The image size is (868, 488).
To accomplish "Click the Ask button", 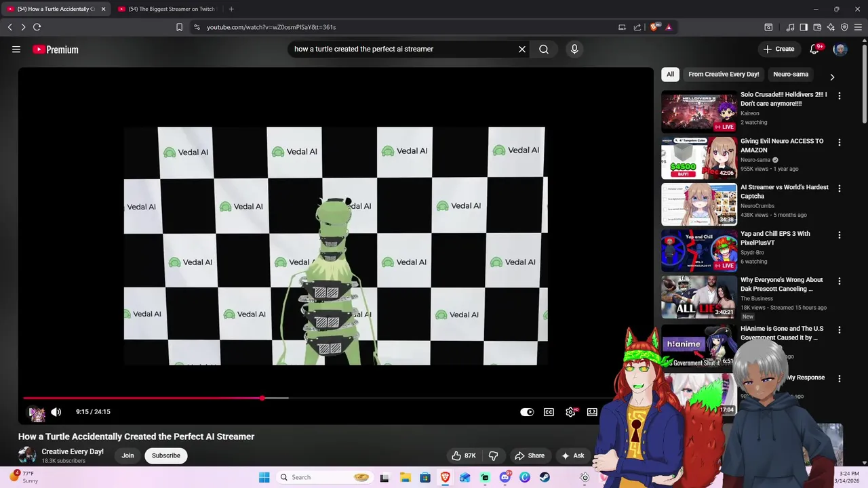I will 572,456.
